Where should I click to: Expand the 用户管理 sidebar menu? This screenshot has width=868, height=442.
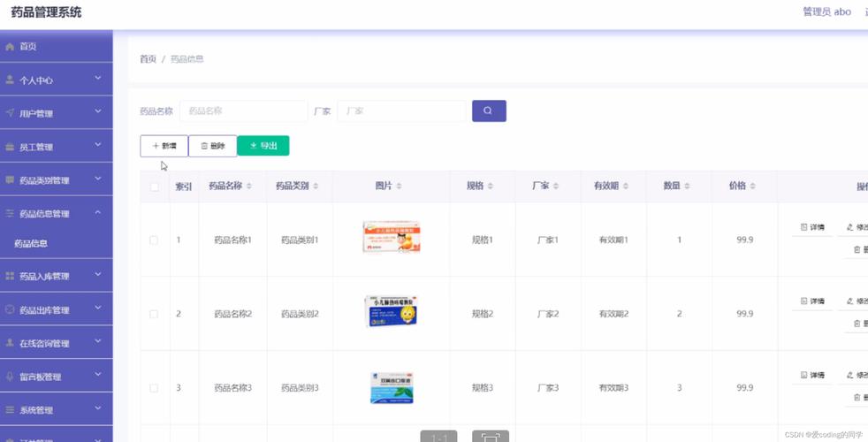(x=57, y=113)
